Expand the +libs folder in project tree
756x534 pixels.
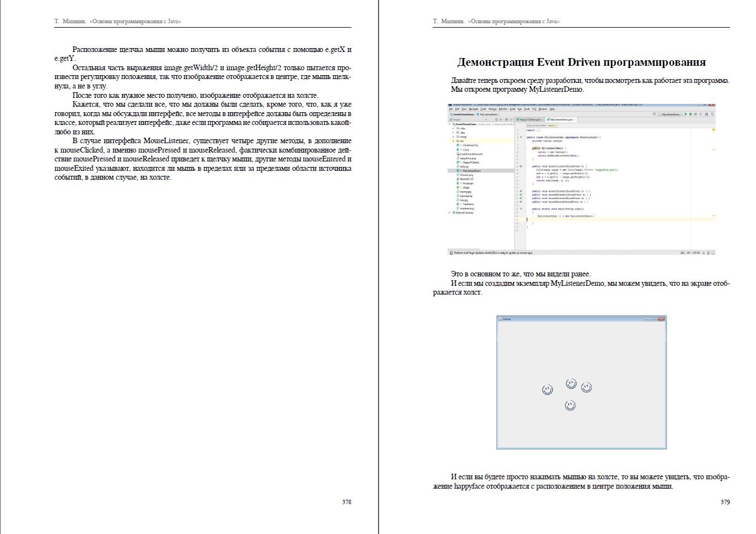tap(453, 128)
